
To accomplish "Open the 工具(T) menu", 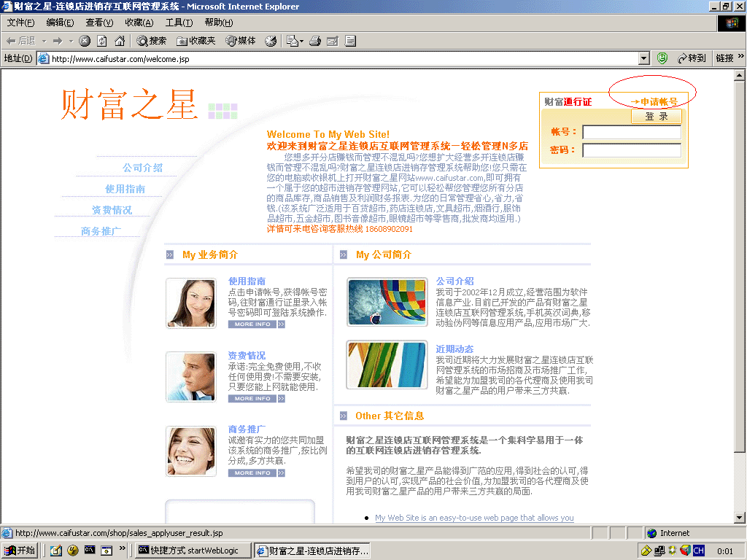I will 178,23.
